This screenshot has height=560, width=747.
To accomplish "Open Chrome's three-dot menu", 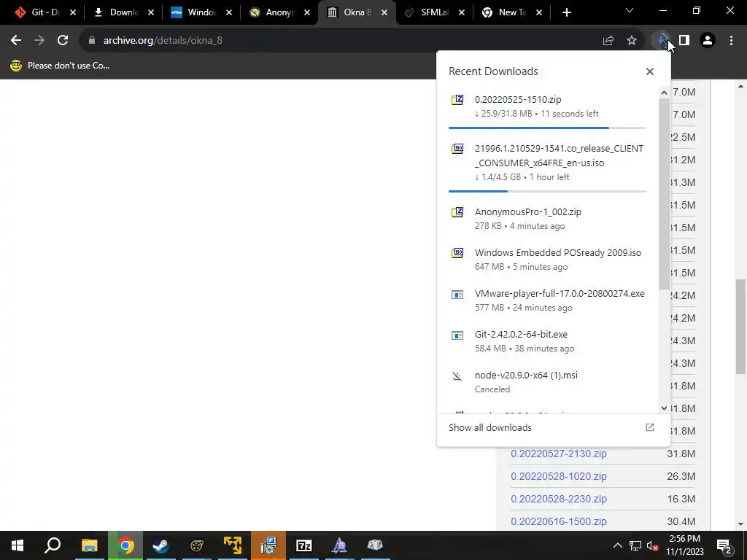I will pos(731,41).
